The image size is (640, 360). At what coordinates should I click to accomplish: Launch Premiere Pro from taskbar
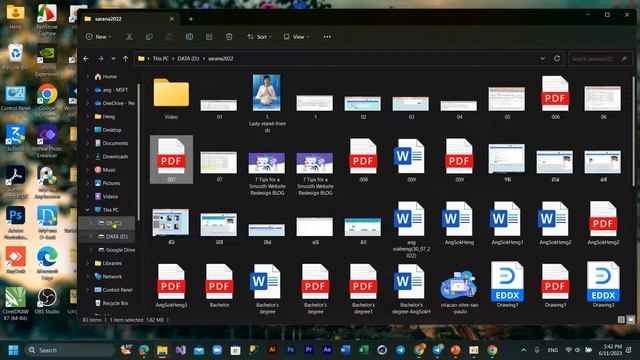click(309, 350)
